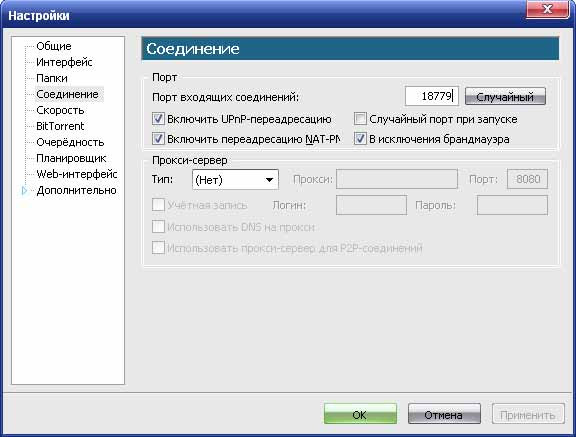Confirm settings with the OK button
Image resolution: width=576 pixels, height=437 pixels.
pos(360,414)
